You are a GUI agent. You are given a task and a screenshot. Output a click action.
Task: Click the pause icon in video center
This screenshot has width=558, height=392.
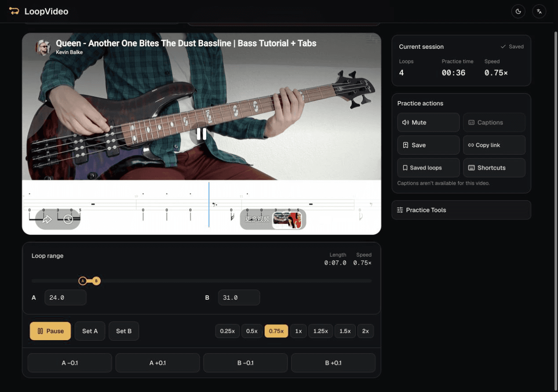(x=201, y=134)
